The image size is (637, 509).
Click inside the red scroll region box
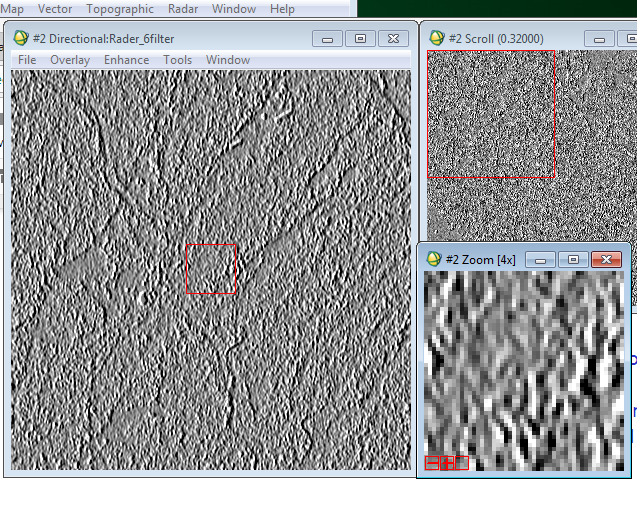pos(490,113)
